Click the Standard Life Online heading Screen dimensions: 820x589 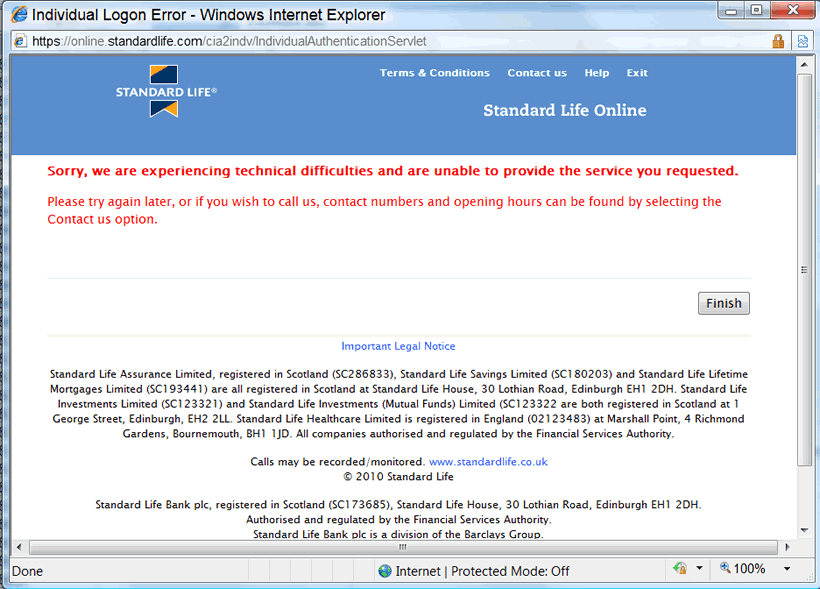565,110
